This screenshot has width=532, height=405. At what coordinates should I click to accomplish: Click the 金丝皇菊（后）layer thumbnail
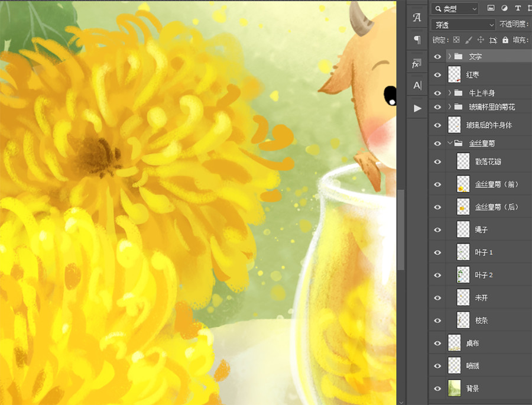[463, 207]
